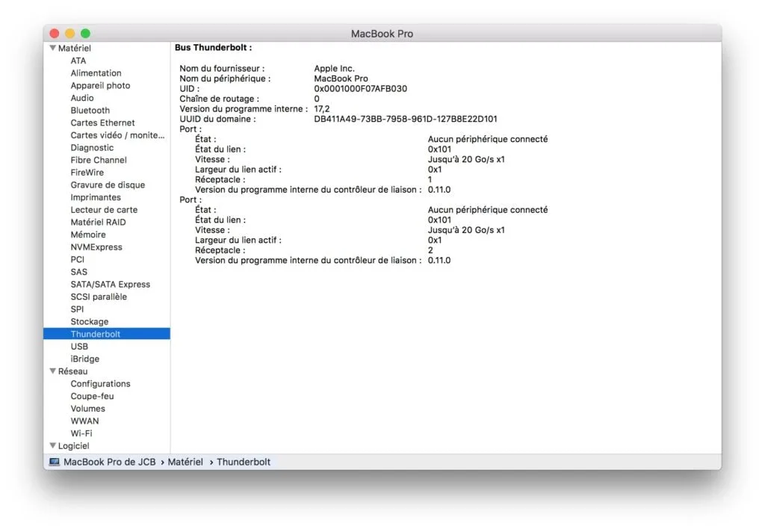Click the Matériel category label

pyautogui.click(x=74, y=48)
